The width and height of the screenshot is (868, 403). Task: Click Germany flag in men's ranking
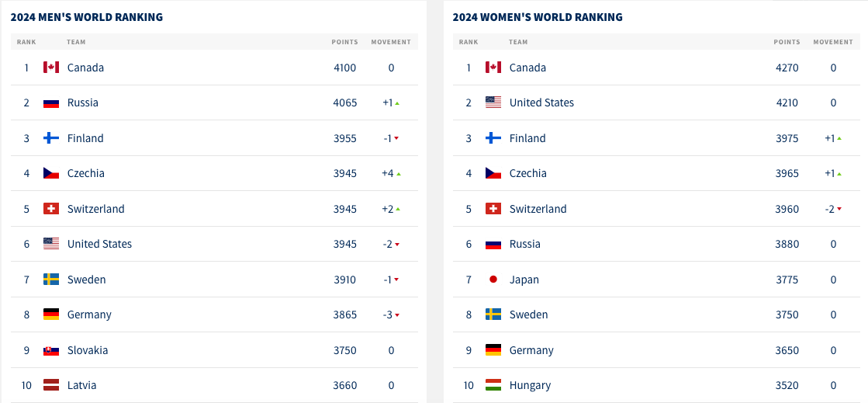click(x=51, y=314)
